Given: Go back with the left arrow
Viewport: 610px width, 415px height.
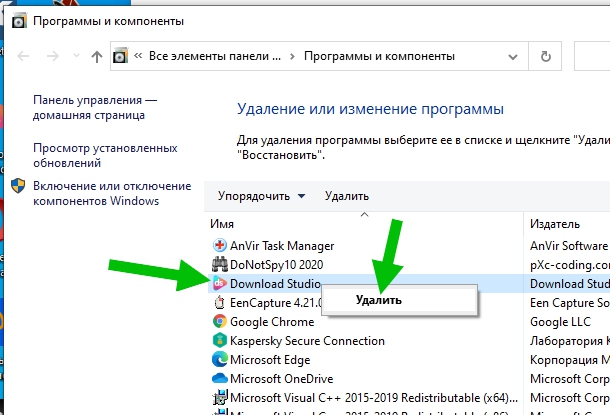Looking at the screenshot, I should pos(23,56).
